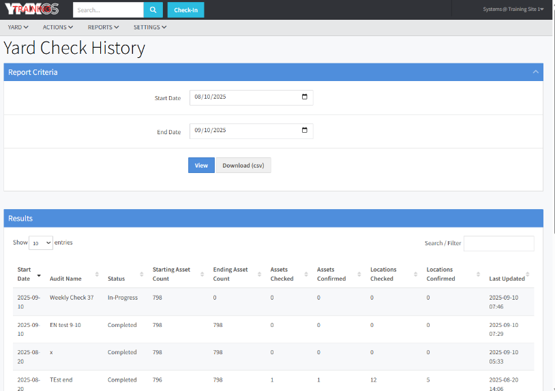Click the YMS Training logo
The image size is (555, 391).
[x=32, y=9]
